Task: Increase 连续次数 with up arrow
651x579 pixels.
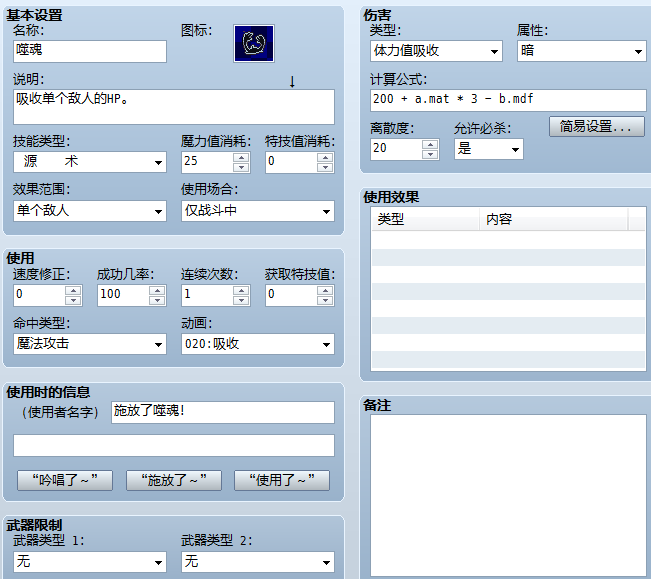Action: (241, 290)
